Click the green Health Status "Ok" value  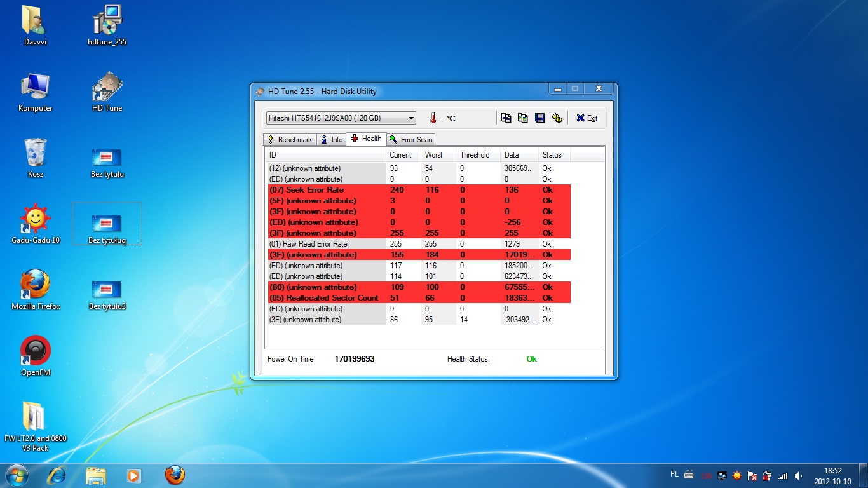[x=532, y=359]
